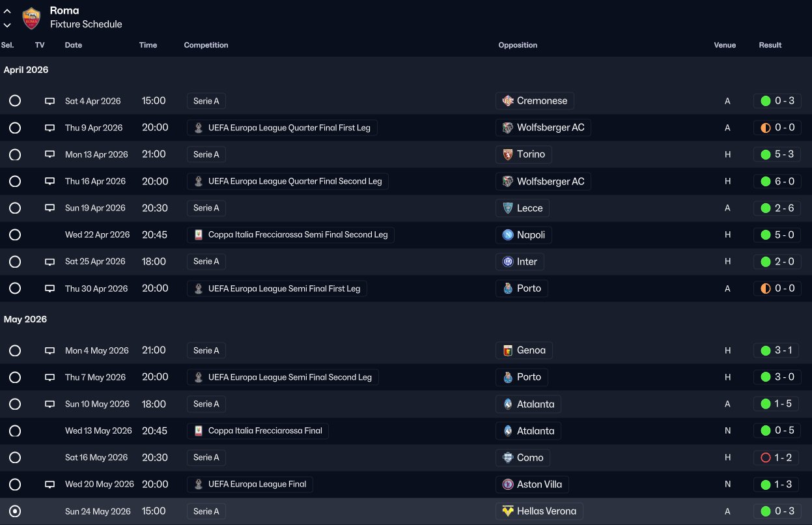Sort by the Competition column header
Image resolution: width=812 pixels, height=525 pixels.
(x=206, y=45)
